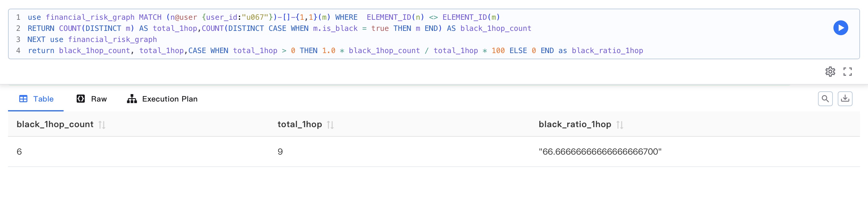Click the 66.666 black_ratio_1hop result cell
This screenshot has height=208, width=868.
[600, 152]
